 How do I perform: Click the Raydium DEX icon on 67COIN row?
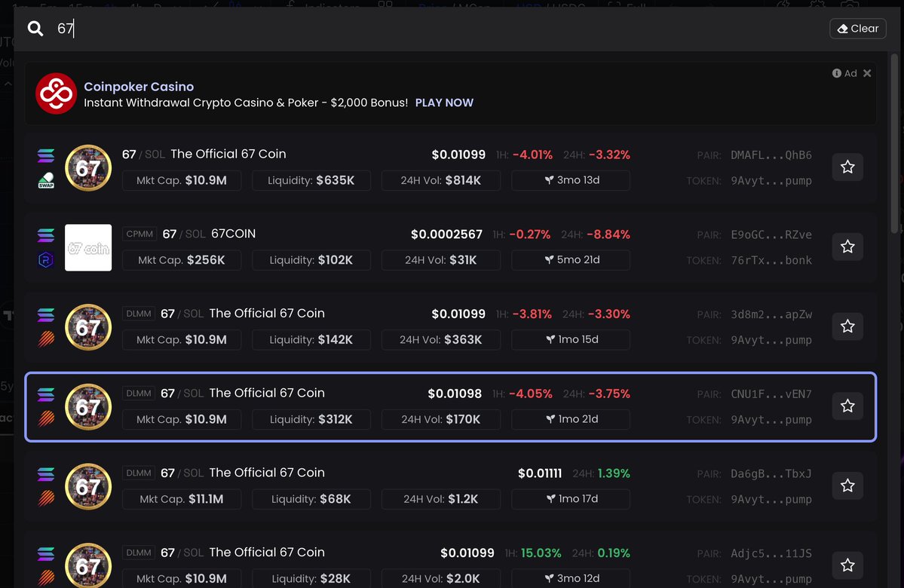tap(46, 260)
